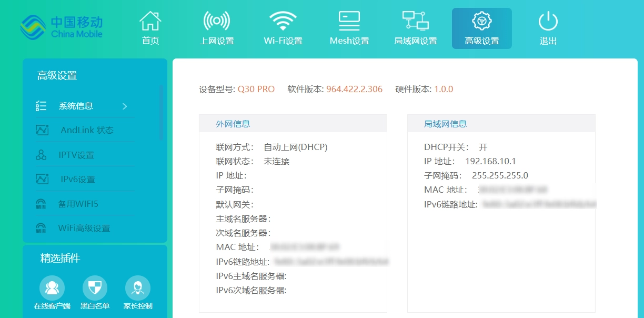Open 局域网设置 LAN settings icon
Screen dimensions: 644x318
coord(416,26)
